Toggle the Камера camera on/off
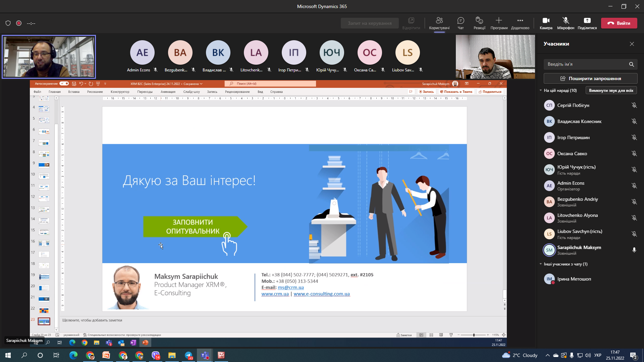Image resolution: width=644 pixels, height=362 pixels. point(546,23)
